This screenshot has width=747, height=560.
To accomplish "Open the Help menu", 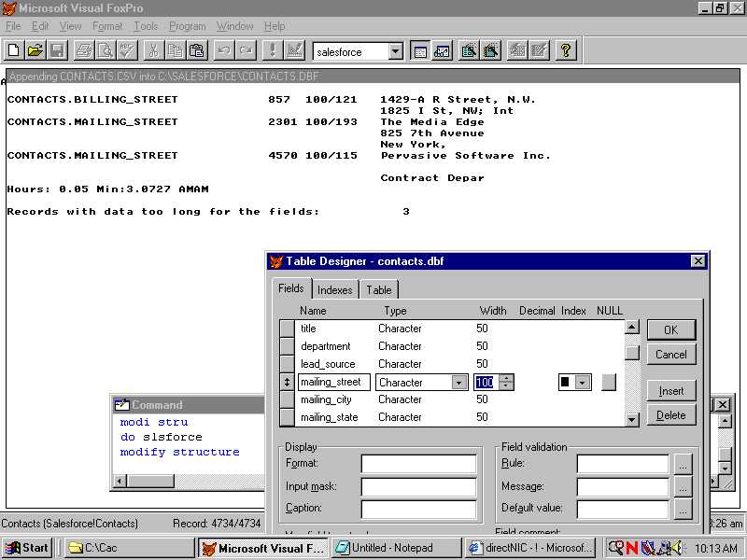I will [x=275, y=26].
